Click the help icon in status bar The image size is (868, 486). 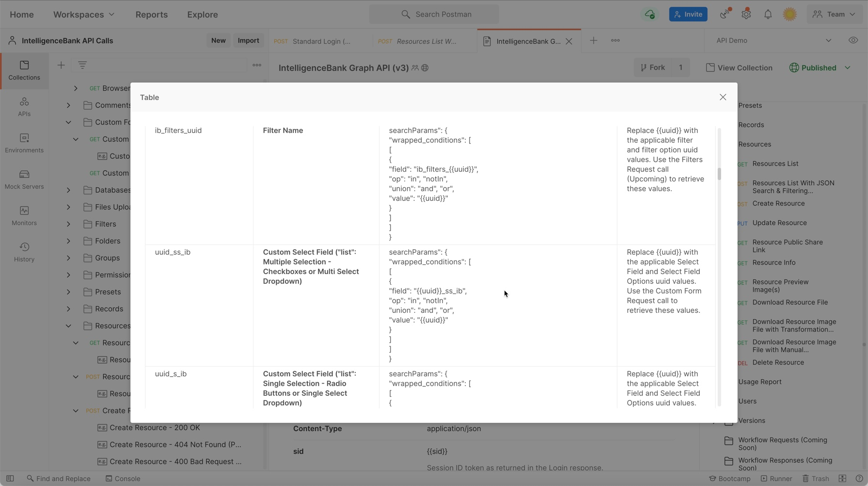click(x=859, y=479)
